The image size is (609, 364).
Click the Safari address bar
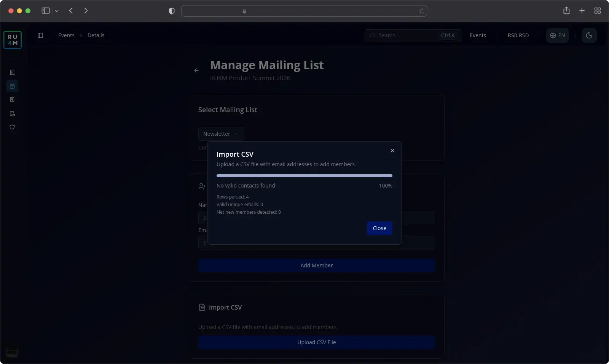304,11
